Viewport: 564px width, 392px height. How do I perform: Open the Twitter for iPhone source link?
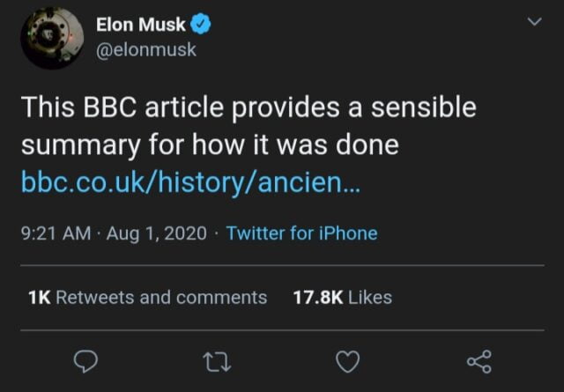[x=301, y=233]
